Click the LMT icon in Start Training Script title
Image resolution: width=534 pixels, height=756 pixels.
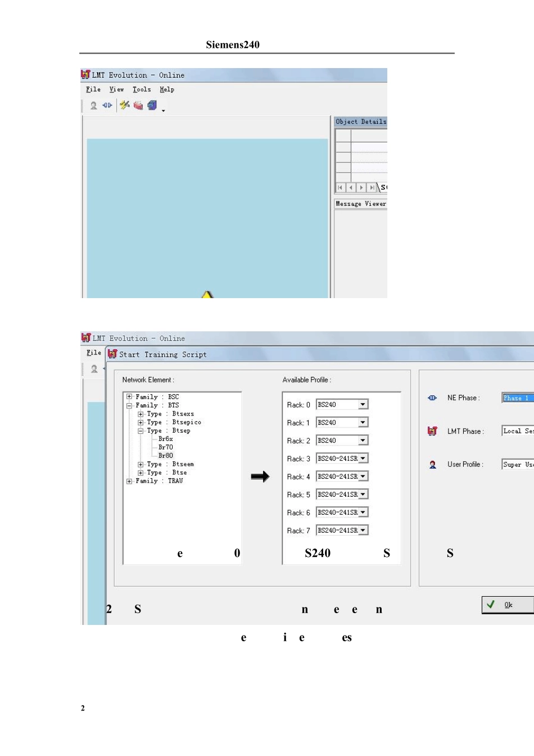[112, 354]
